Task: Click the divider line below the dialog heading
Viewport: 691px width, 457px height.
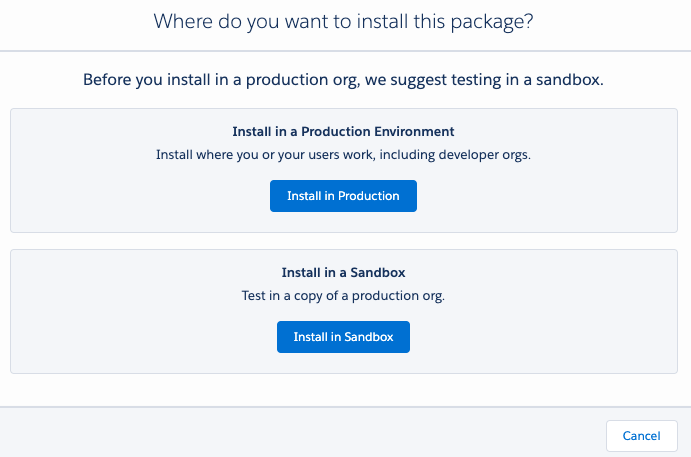Action: point(343,50)
